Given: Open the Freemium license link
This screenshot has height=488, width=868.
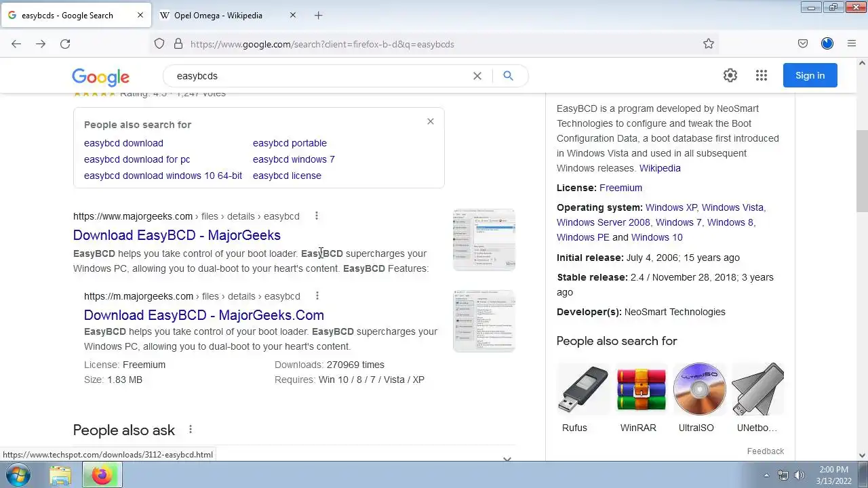Looking at the screenshot, I should (x=620, y=188).
